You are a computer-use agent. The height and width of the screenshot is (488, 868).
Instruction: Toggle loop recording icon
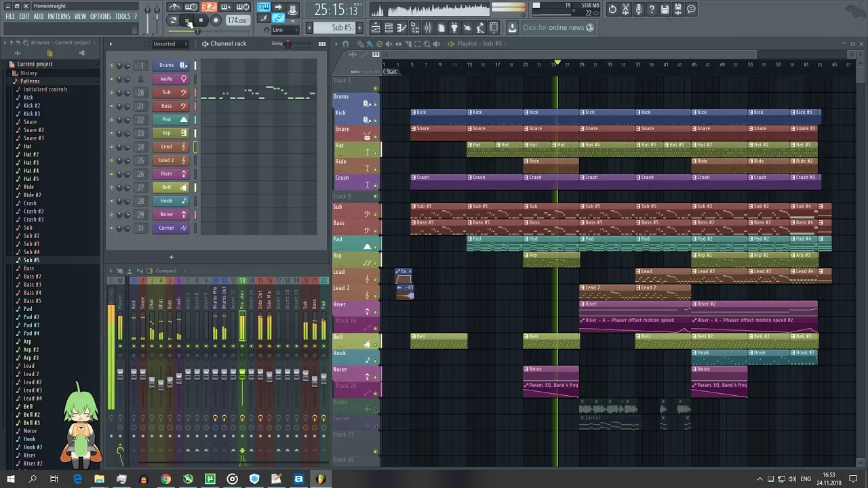pos(243,7)
